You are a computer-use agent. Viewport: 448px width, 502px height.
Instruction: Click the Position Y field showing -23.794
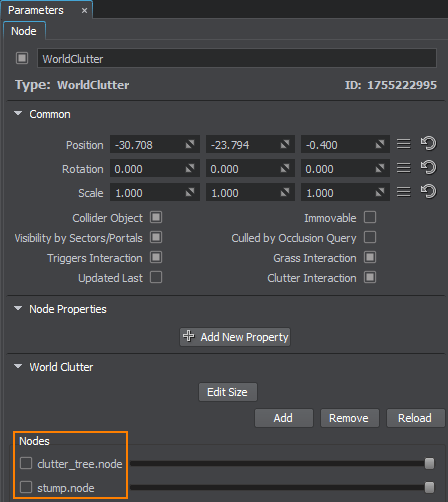coord(250,144)
